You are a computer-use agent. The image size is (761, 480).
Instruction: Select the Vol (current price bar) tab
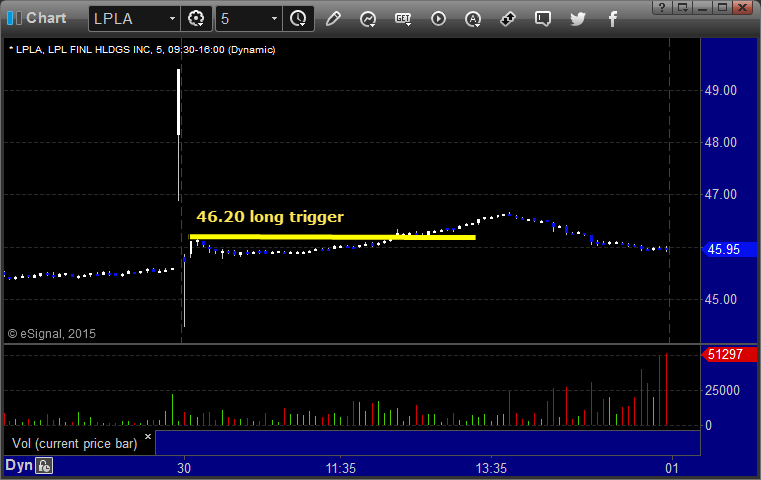click(75, 444)
